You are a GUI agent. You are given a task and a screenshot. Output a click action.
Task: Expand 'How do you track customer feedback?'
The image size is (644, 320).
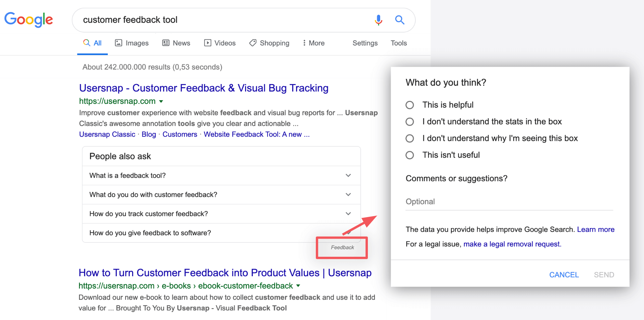coord(221,214)
